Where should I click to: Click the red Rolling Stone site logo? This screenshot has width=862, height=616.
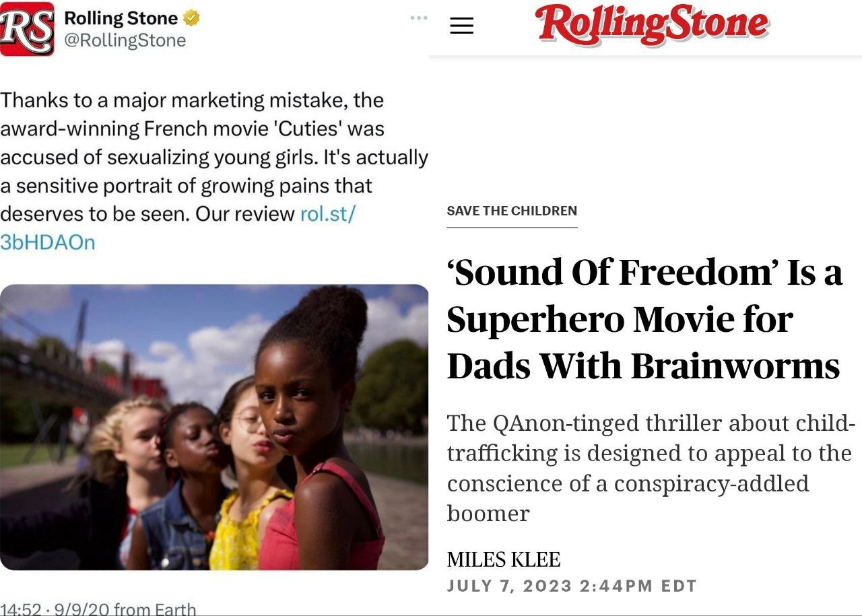(651, 26)
